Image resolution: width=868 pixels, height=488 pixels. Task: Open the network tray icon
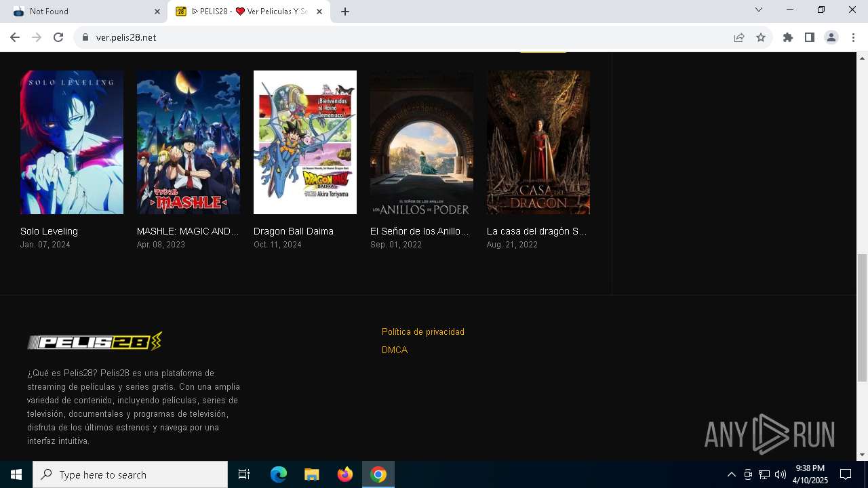tap(764, 474)
